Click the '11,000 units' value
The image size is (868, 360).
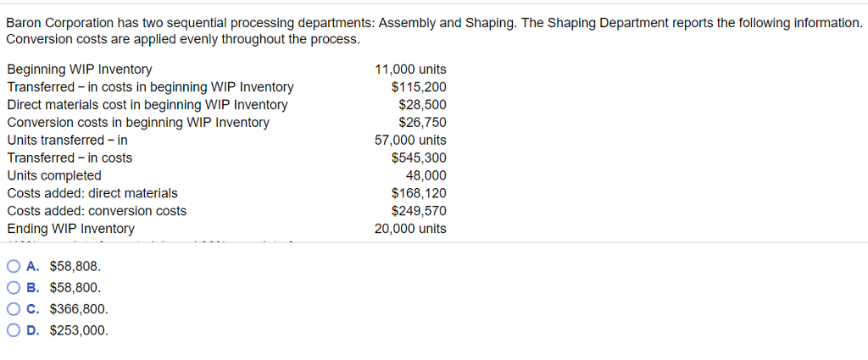click(410, 69)
